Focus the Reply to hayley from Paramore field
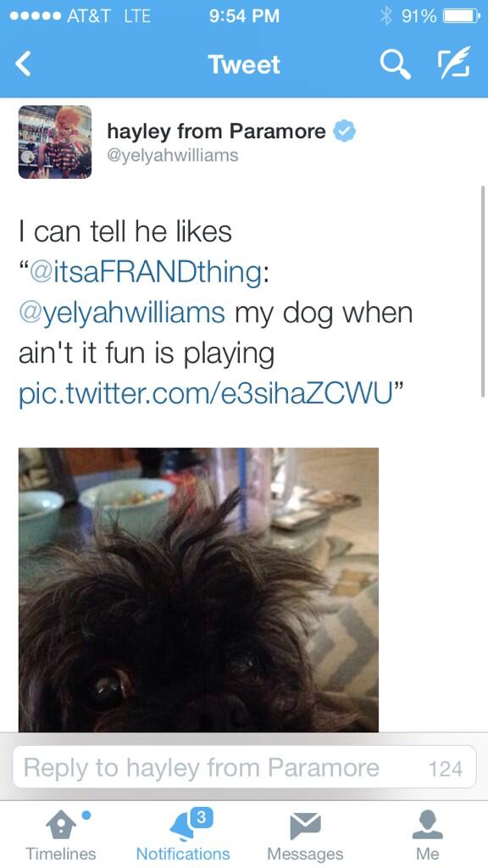This screenshot has height=868, width=488. click(244, 767)
